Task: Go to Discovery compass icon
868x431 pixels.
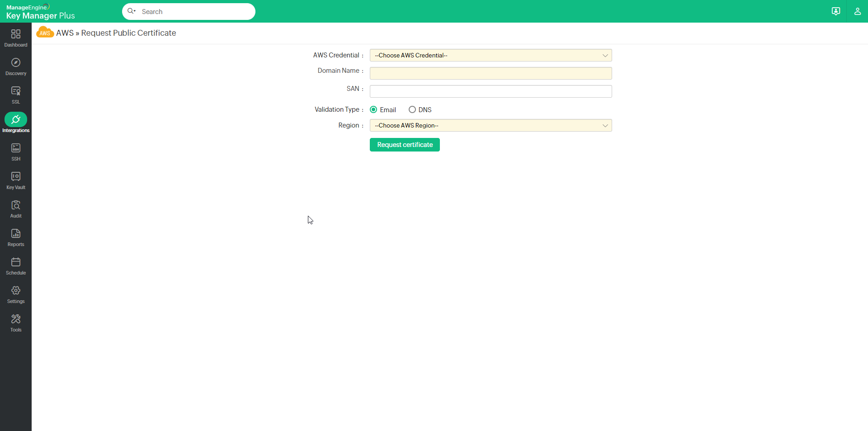Action: [x=16, y=66]
